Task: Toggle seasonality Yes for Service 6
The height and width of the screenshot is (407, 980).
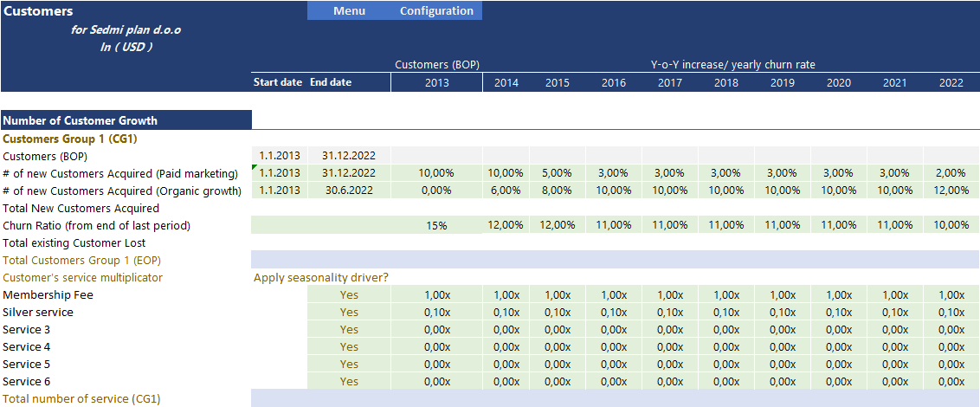Action: 349,381
